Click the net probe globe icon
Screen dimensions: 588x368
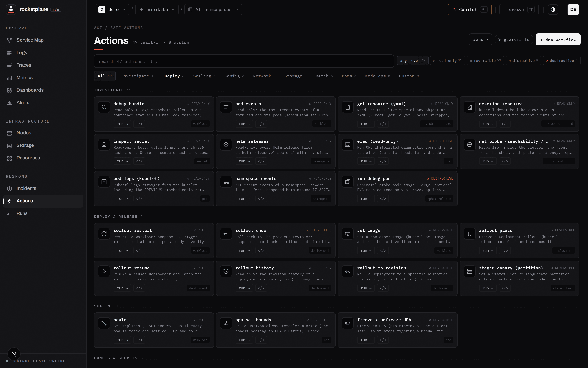coord(470,145)
